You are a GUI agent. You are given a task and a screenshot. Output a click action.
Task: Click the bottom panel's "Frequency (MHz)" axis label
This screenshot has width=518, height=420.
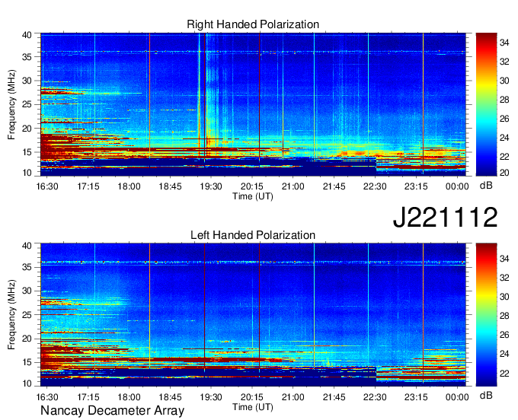tap(11, 315)
